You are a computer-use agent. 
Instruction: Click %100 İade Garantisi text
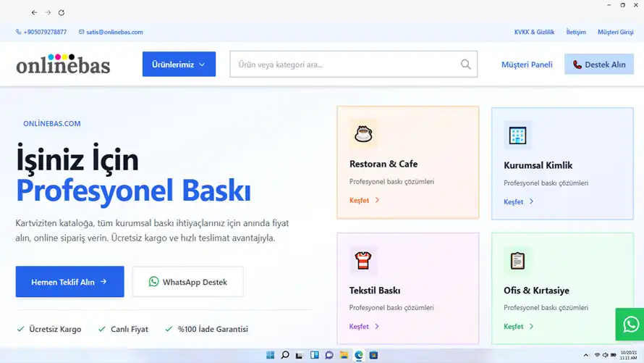click(213, 329)
